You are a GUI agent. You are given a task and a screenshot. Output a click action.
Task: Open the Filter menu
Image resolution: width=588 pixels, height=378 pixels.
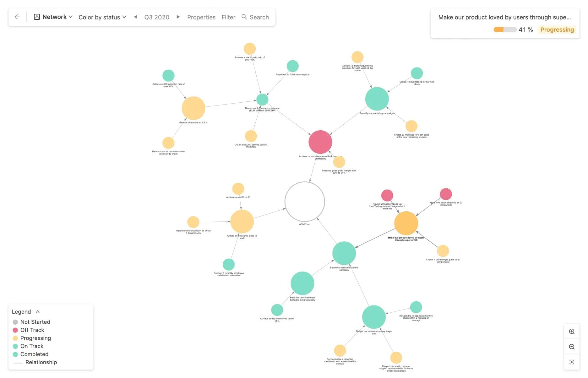pyautogui.click(x=228, y=17)
